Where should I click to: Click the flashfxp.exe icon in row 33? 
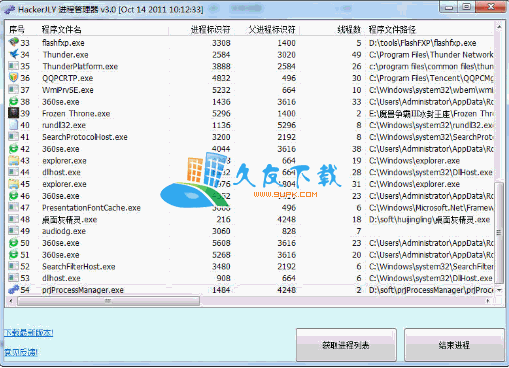point(13,42)
